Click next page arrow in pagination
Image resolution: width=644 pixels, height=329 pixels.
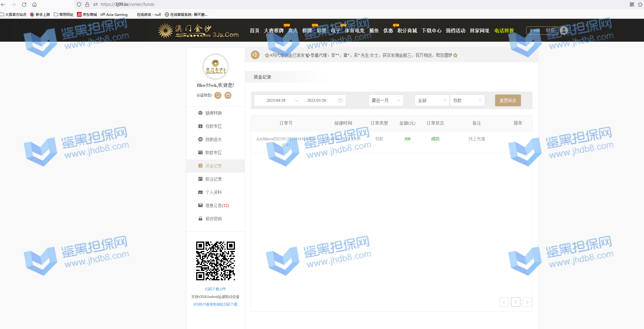point(527,302)
